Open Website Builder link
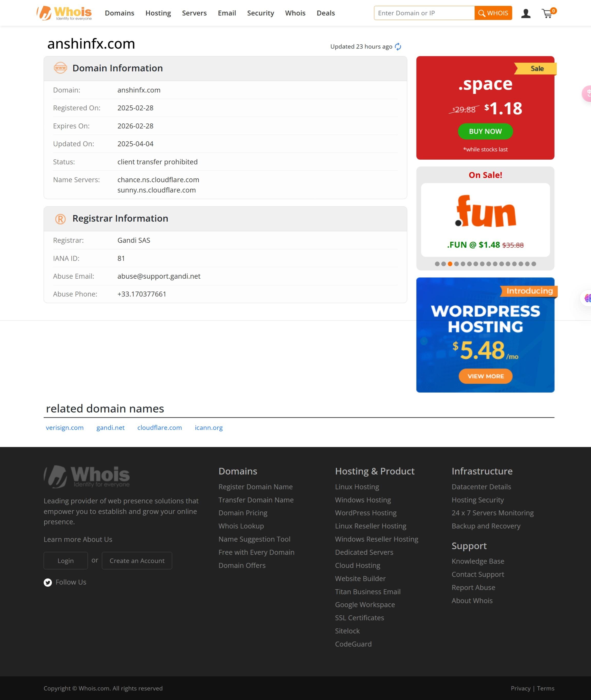The height and width of the screenshot is (700, 591). click(x=360, y=578)
